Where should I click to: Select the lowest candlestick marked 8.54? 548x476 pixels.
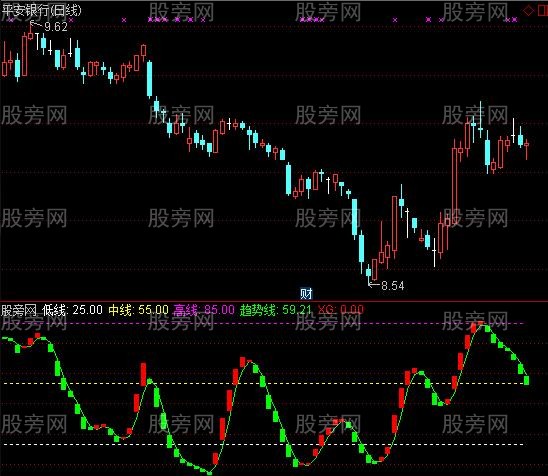click(x=368, y=273)
